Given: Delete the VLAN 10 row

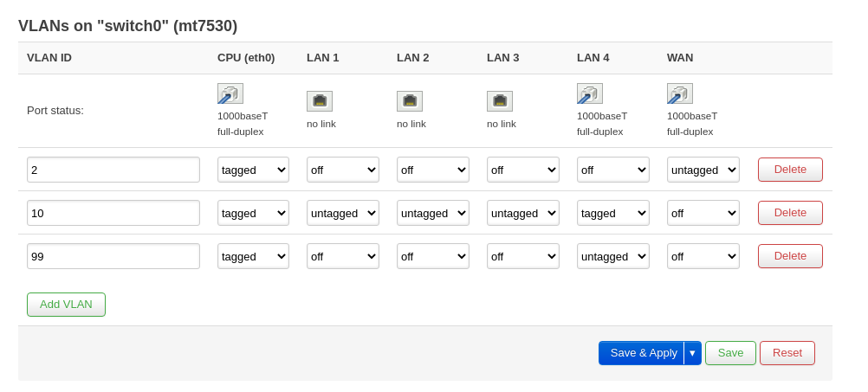Looking at the screenshot, I should click(x=790, y=213).
